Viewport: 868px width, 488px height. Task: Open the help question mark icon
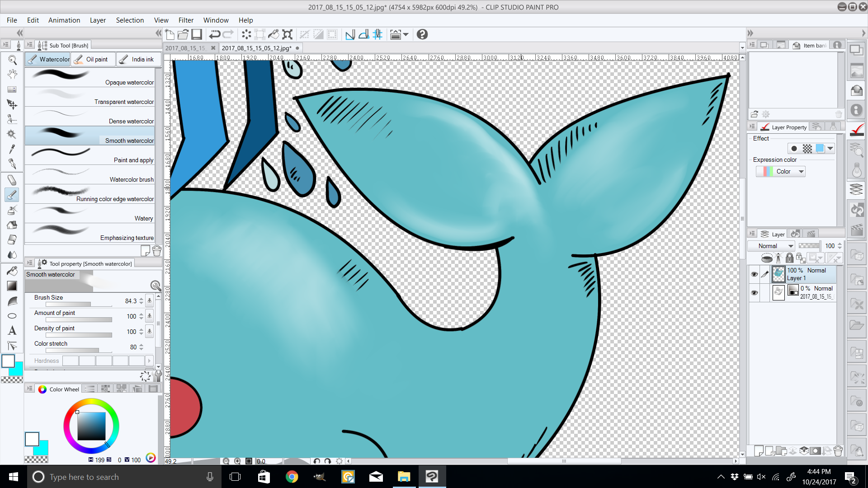tap(422, 34)
